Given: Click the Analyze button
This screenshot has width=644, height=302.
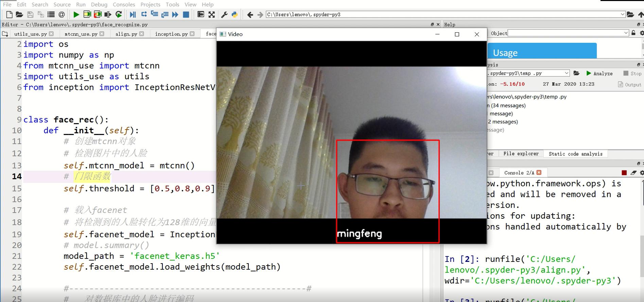Looking at the screenshot, I should click(599, 73).
